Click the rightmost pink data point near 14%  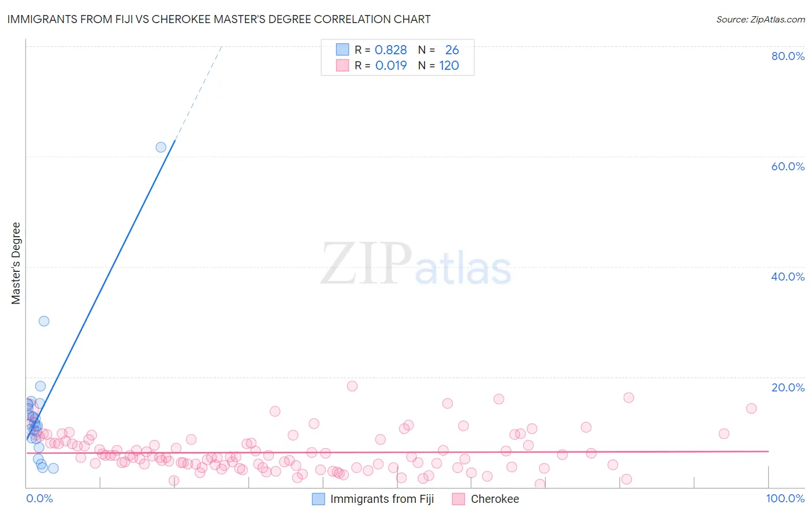(x=751, y=408)
